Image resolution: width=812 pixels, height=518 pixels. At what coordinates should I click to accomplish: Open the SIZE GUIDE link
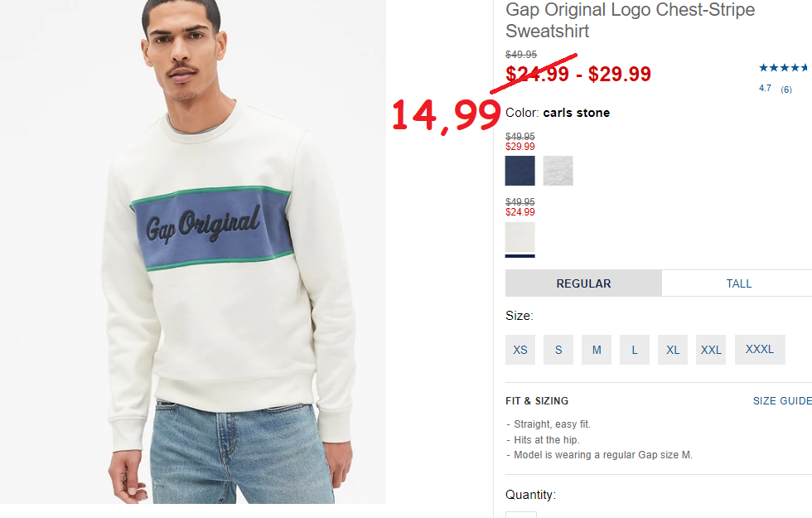coord(782,401)
